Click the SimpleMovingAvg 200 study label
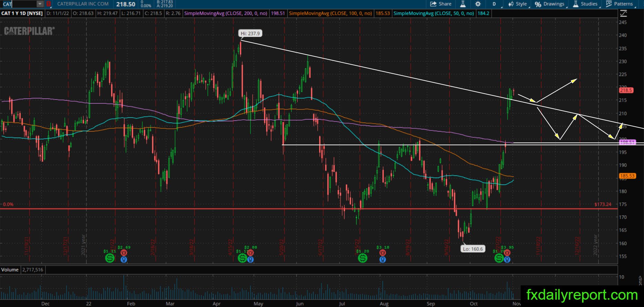The image size is (644, 307). tap(226, 13)
